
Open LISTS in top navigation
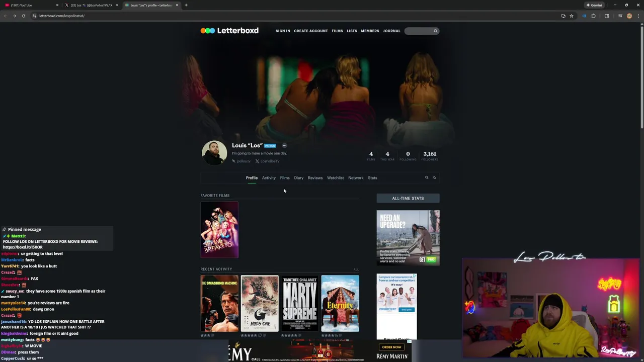pyautogui.click(x=352, y=31)
